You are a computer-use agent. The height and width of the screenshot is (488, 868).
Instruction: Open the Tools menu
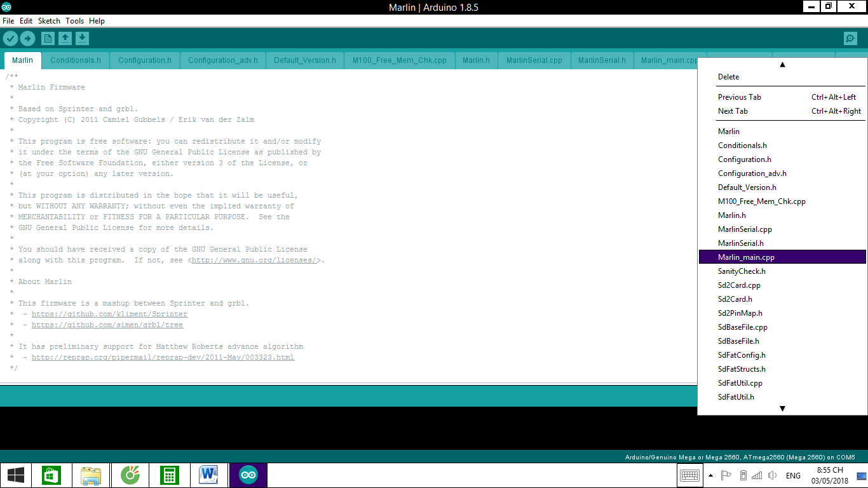(74, 21)
